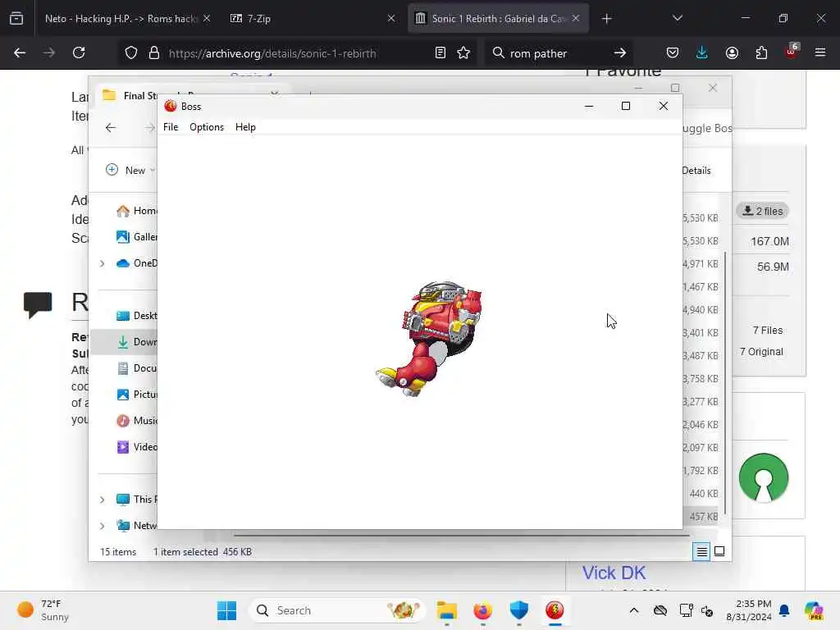This screenshot has width=840, height=630.
Task: Click the back arrow in File Explorer
Action: coord(111,127)
